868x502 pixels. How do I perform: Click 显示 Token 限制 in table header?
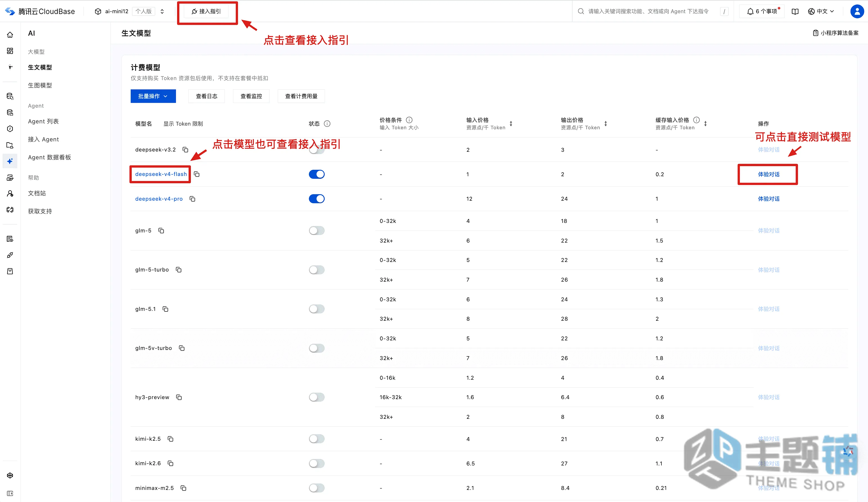[183, 124]
